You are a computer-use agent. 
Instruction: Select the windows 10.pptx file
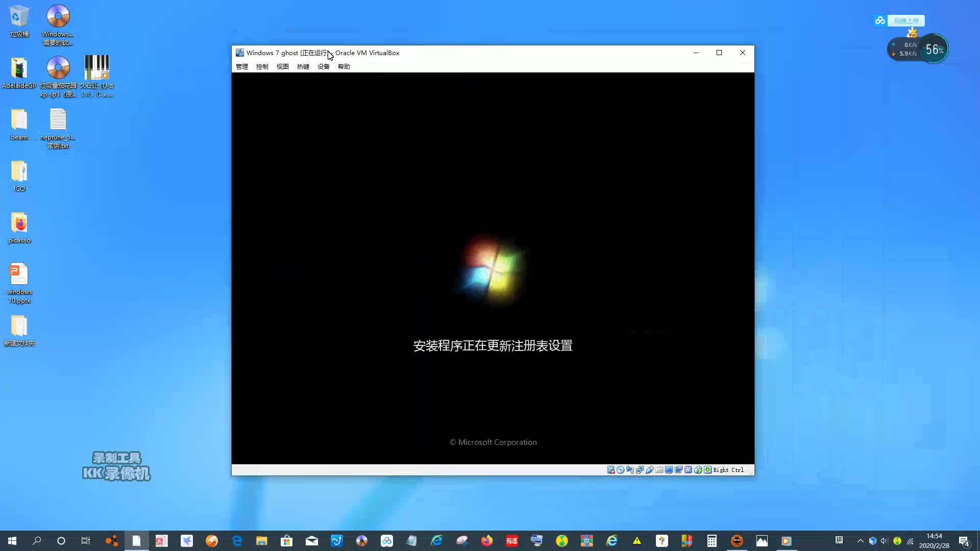click(19, 283)
